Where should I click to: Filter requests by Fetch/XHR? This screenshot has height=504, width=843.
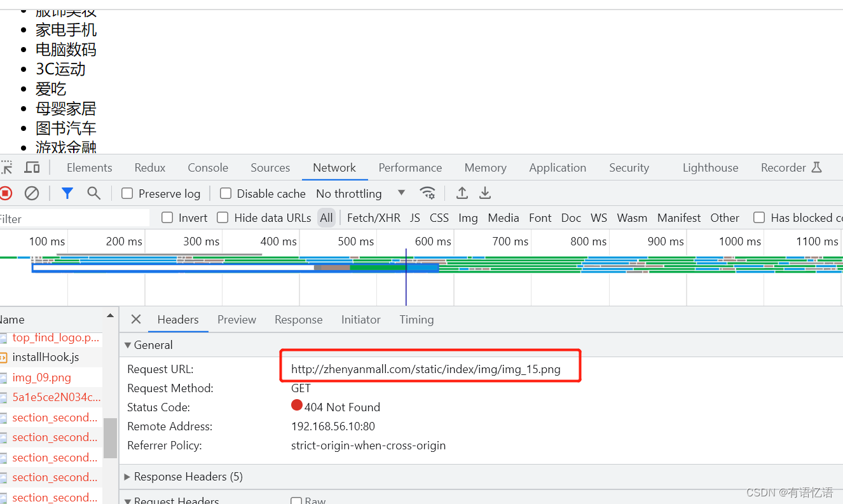[374, 217]
